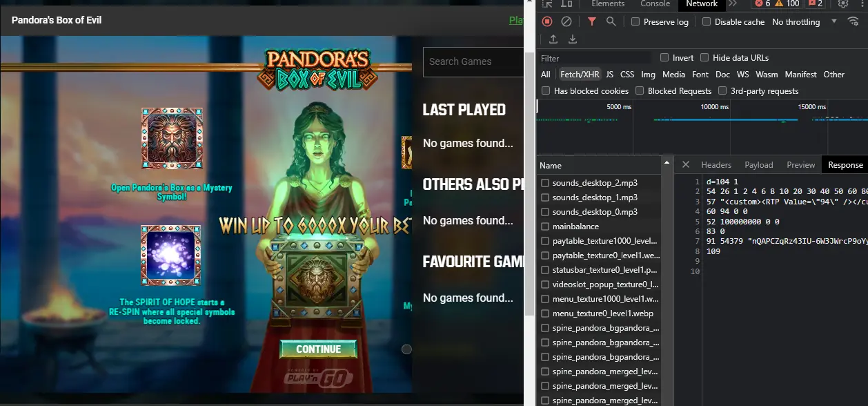Open network conditions wifi-gear icon
The width and height of the screenshot is (868, 406).
(854, 21)
